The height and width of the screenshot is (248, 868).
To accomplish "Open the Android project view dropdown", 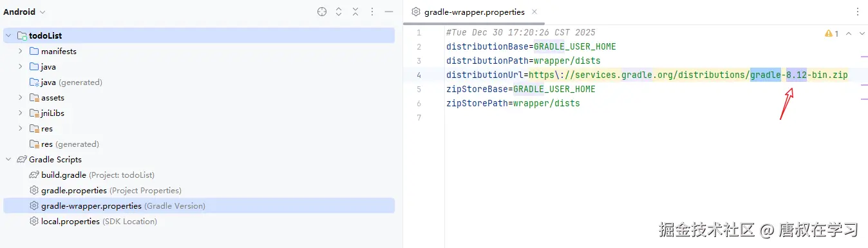I will (24, 12).
